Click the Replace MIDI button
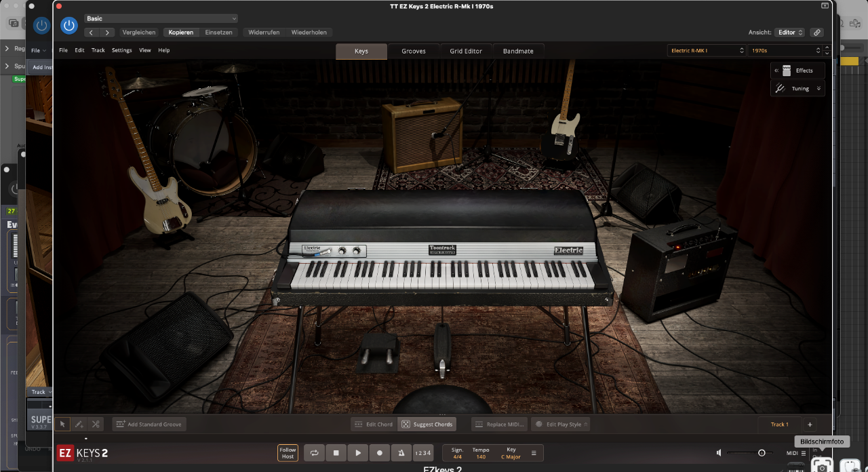This screenshot has width=868, height=472. click(499, 424)
